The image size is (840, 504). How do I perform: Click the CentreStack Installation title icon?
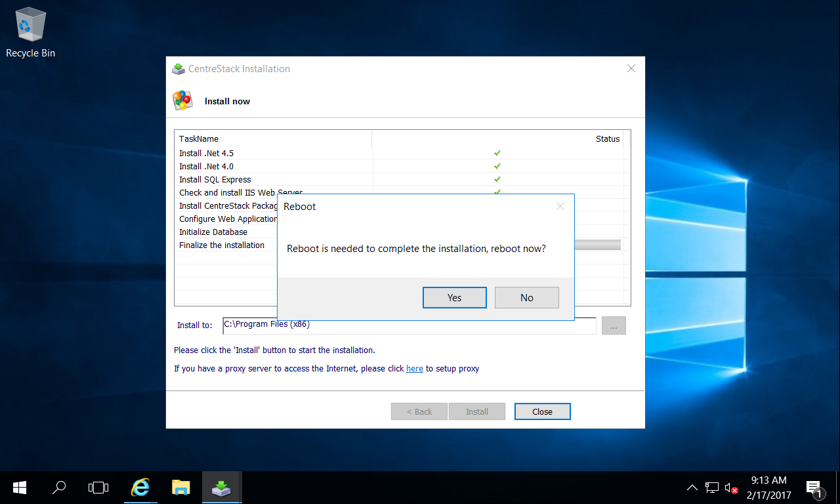[x=178, y=69]
